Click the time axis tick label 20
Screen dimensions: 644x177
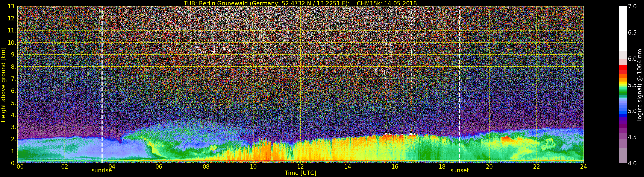pyautogui.click(x=489, y=166)
